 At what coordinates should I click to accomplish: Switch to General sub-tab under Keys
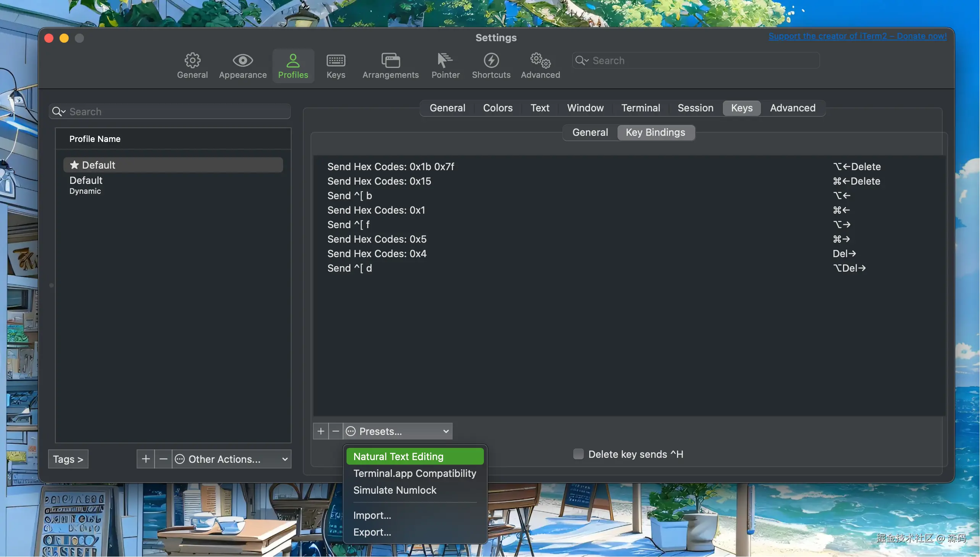590,133
